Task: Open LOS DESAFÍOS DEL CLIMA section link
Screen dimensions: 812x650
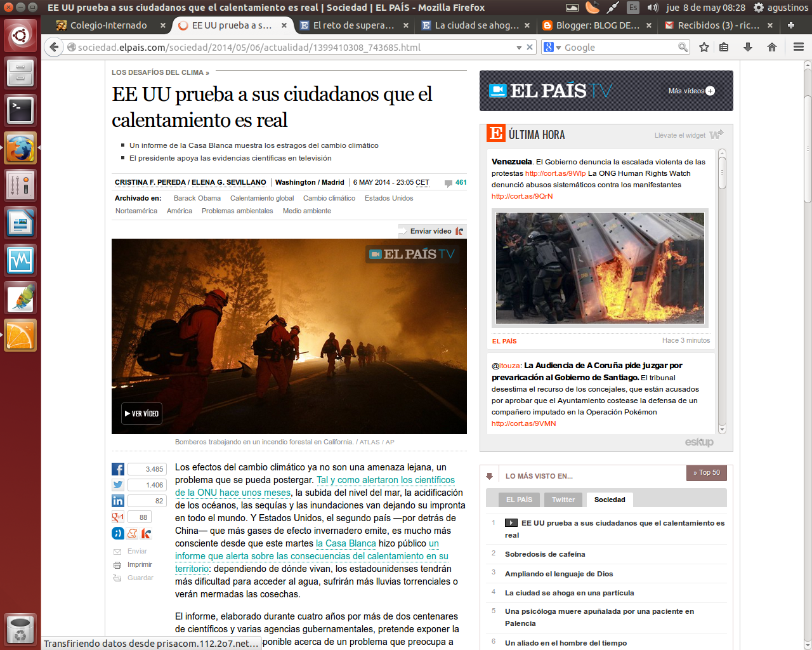Action: pyautogui.click(x=160, y=72)
